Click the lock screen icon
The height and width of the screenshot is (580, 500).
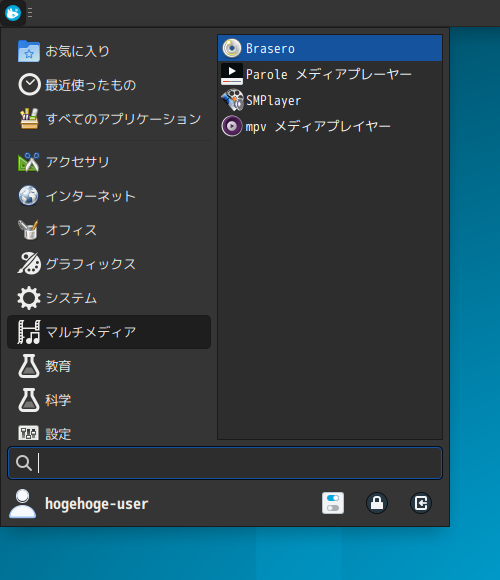coord(377,503)
